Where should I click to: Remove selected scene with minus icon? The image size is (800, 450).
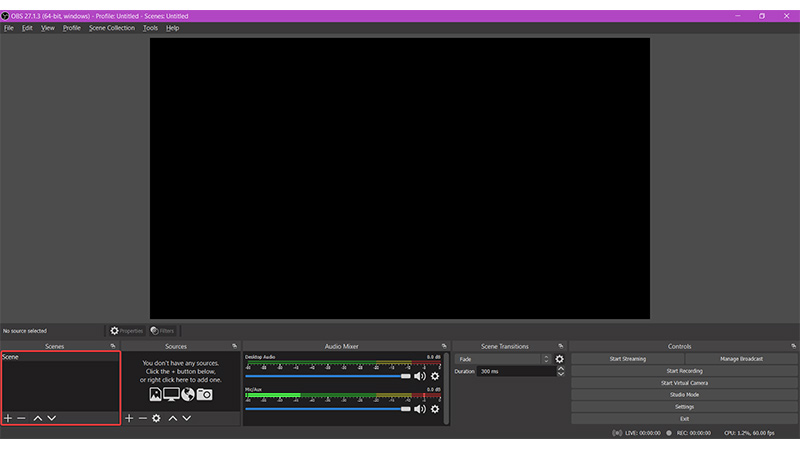click(x=21, y=418)
